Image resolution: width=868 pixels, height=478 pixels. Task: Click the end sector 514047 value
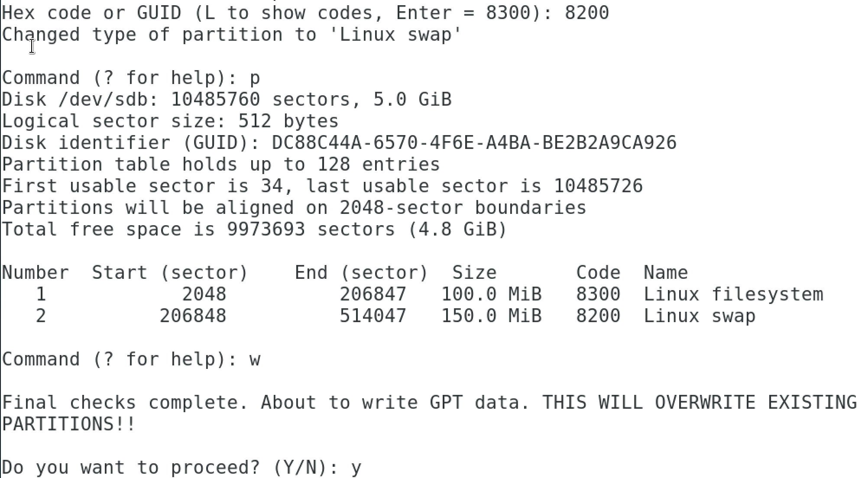372,316
